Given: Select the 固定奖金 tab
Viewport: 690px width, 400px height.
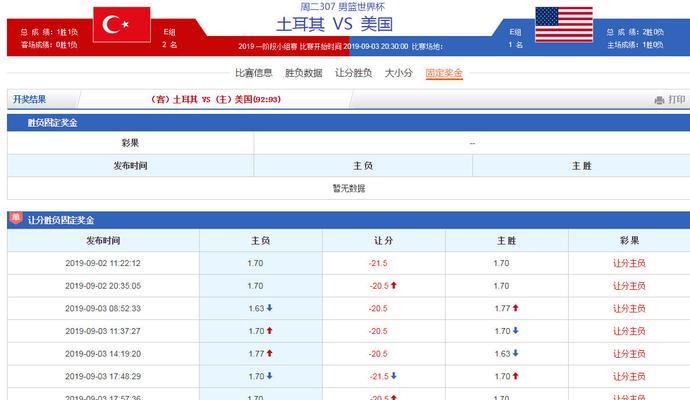Looking at the screenshot, I should 444,73.
